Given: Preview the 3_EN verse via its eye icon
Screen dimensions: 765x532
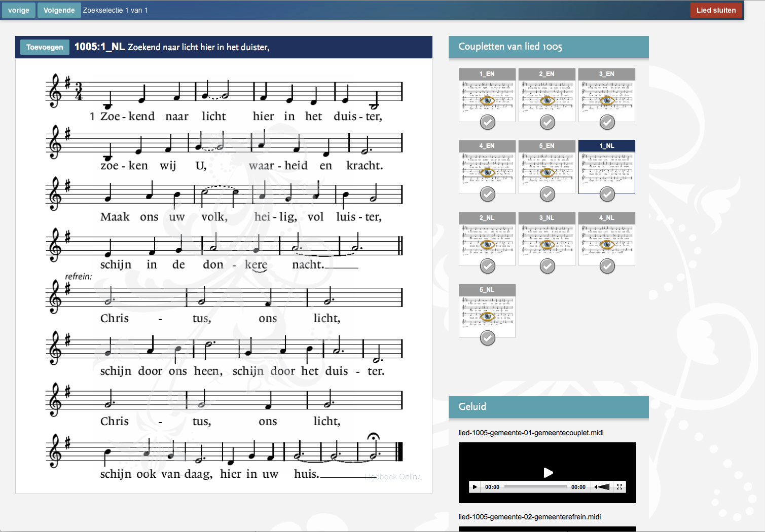Looking at the screenshot, I should [607, 100].
